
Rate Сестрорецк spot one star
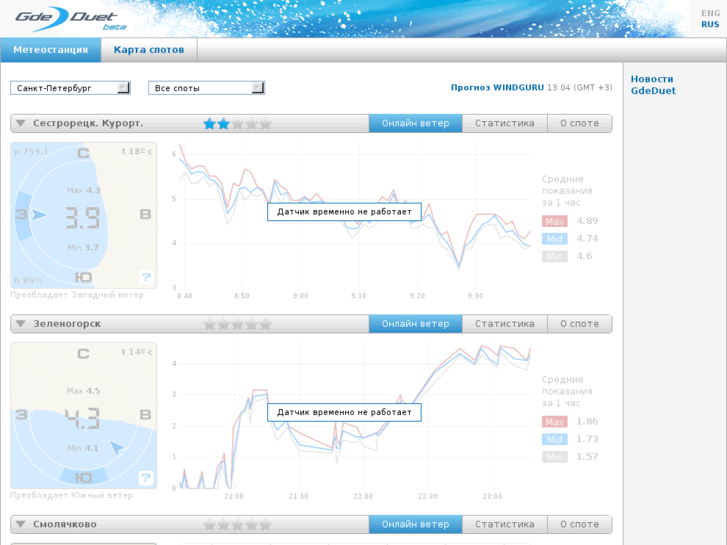(x=210, y=123)
